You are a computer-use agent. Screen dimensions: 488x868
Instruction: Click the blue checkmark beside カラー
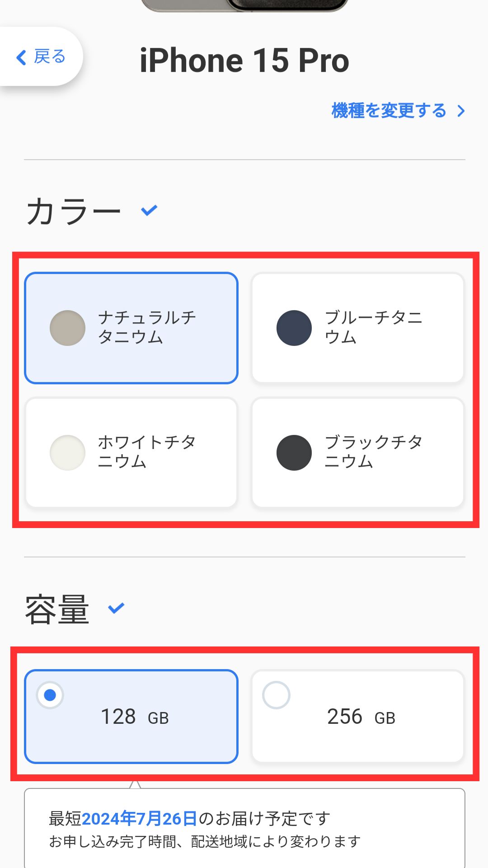[x=149, y=210]
